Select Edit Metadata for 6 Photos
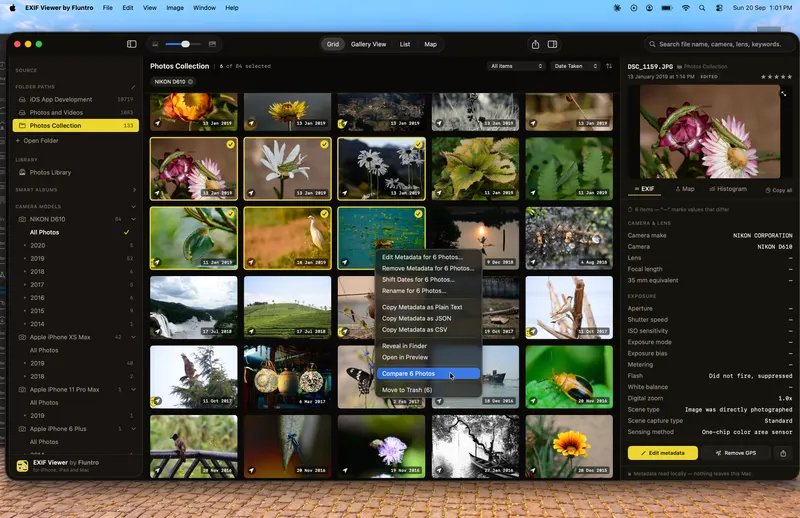800x518 pixels. pos(428,257)
